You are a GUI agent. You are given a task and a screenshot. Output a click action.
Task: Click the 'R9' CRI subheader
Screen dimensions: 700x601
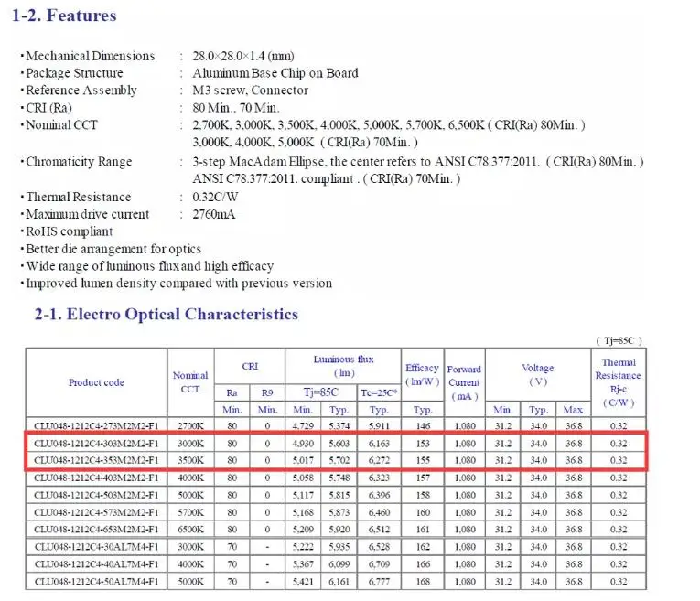(267, 393)
